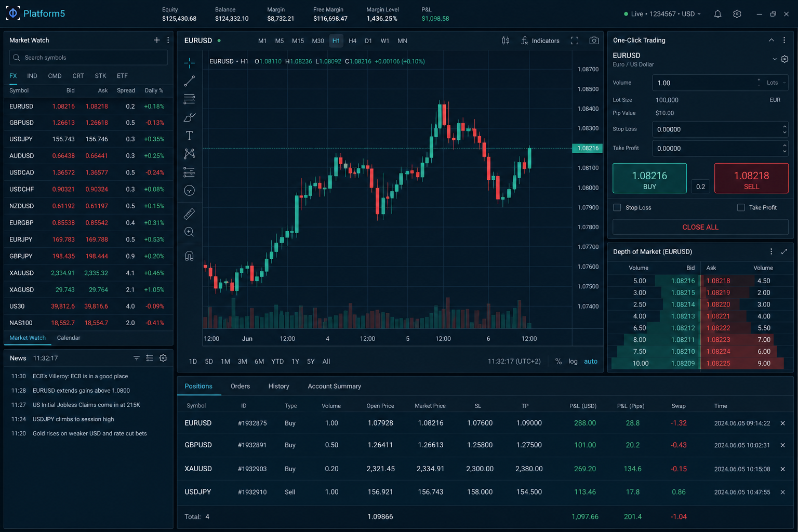Adjust the Take Profit stepper arrows
Screen dimensions: 798x532
click(784, 149)
